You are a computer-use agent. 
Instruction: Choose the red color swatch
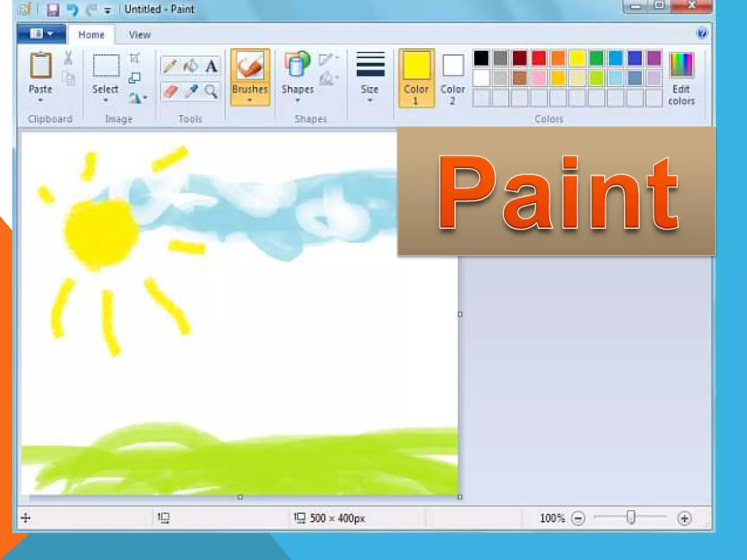coord(538,58)
